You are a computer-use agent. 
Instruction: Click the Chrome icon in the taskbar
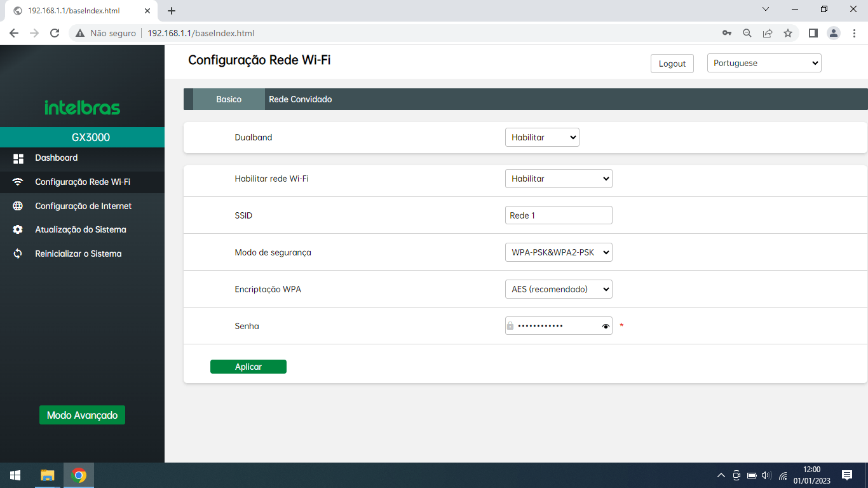pyautogui.click(x=79, y=475)
